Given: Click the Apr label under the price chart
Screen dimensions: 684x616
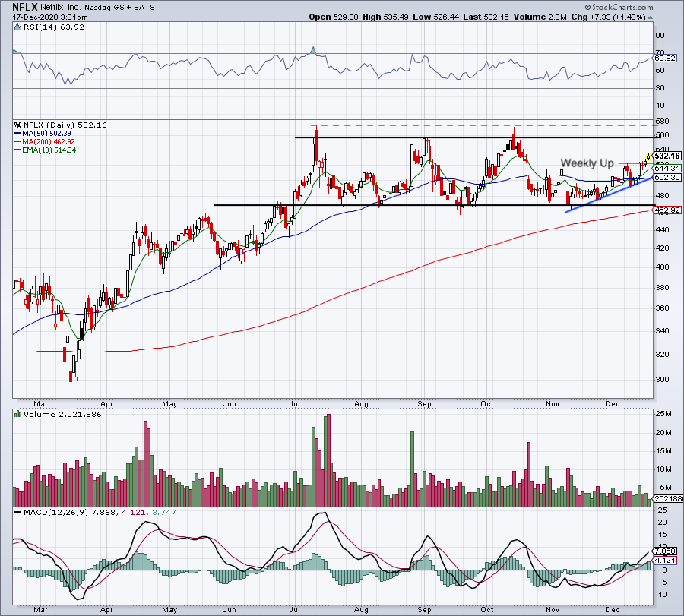Looking at the screenshot, I should tap(106, 403).
